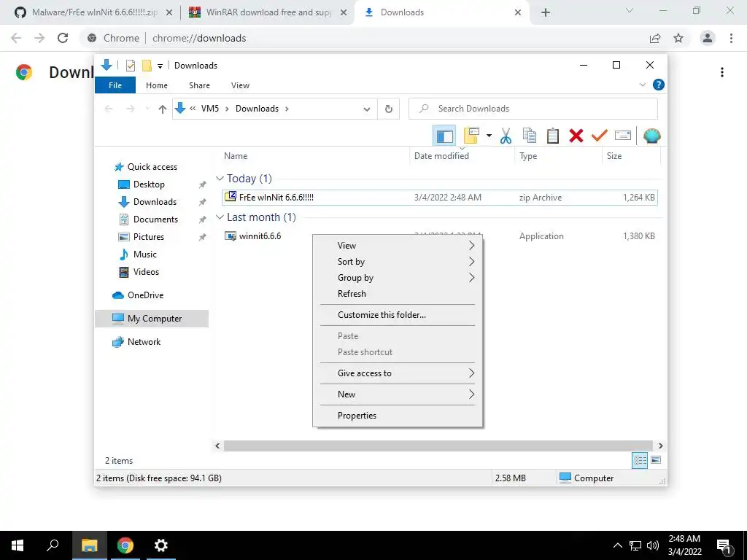This screenshot has width=747, height=560.
Task: Select the winnit6.6.6 application file
Action: [x=260, y=236]
